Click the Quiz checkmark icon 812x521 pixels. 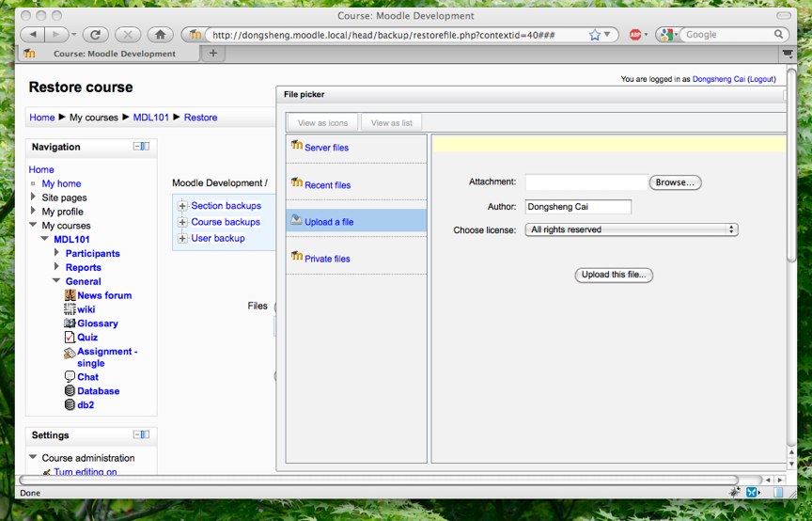[70, 337]
